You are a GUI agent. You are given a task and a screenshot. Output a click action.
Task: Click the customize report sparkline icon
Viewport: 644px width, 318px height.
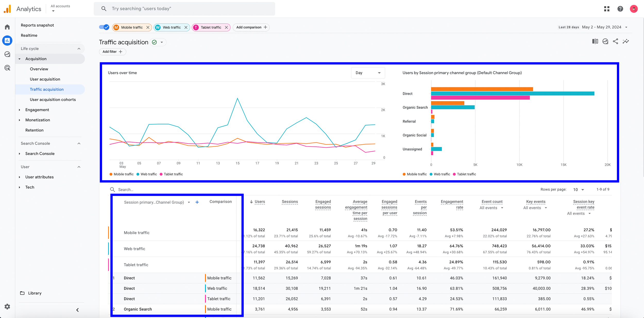(626, 41)
